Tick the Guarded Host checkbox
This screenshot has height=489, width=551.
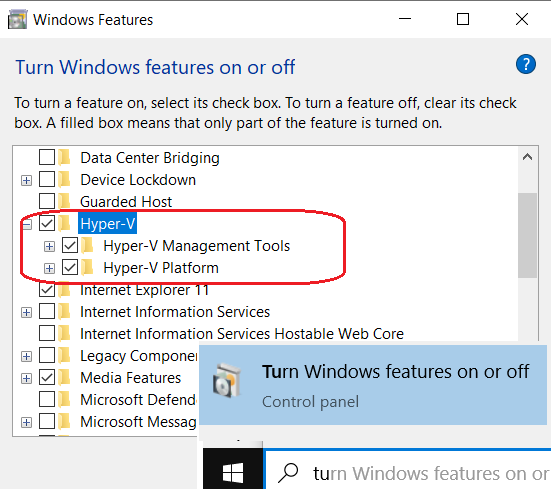tap(47, 201)
